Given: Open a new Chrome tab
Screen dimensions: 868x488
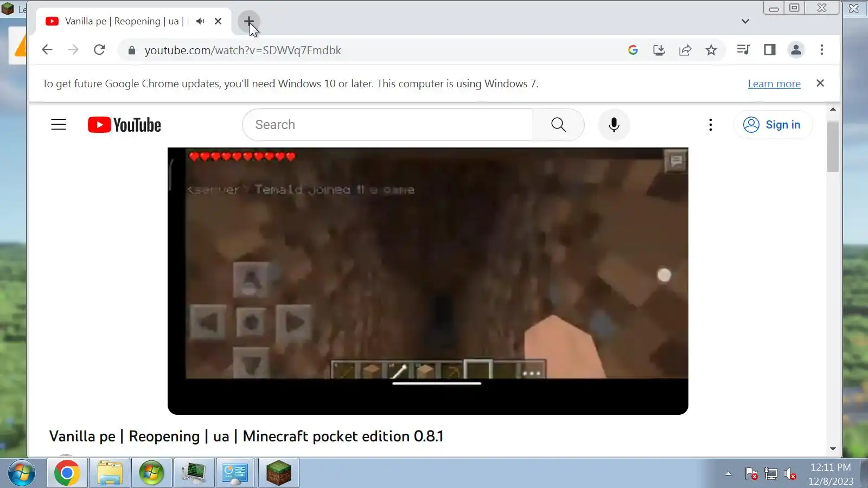Looking at the screenshot, I should tap(248, 21).
